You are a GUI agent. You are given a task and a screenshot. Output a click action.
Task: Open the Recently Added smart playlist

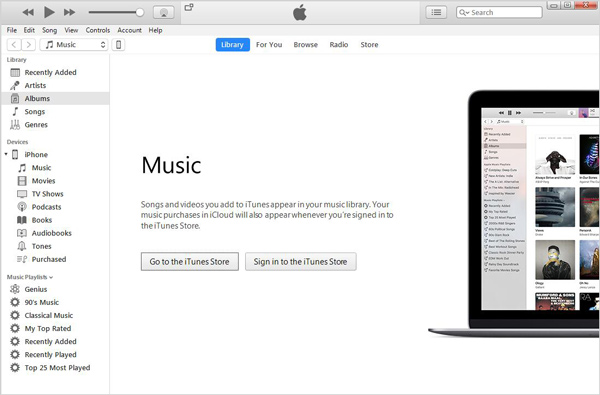pyautogui.click(x=55, y=341)
